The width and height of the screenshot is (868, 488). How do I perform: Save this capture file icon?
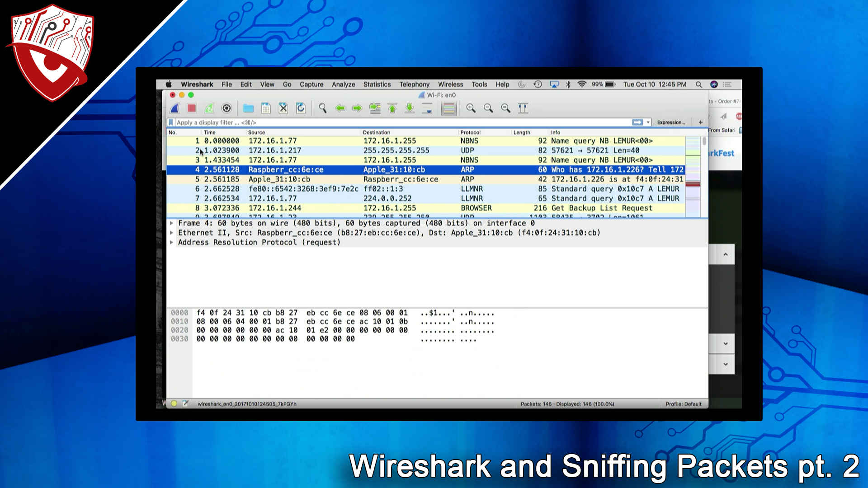266,108
